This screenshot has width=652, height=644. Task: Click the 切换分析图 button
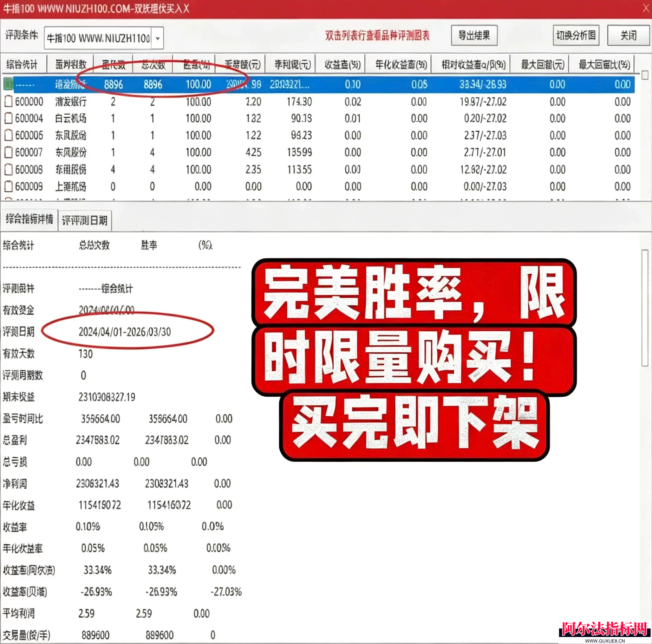coord(576,35)
